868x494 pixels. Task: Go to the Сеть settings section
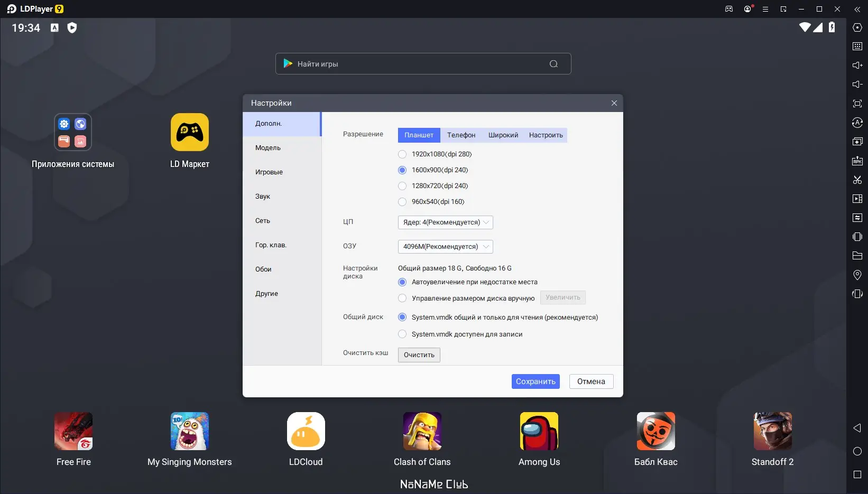[282, 221]
